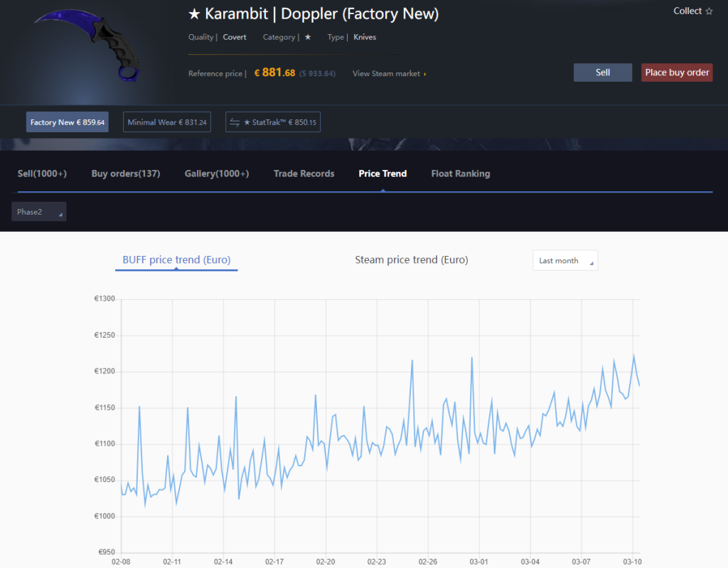This screenshot has width=728, height=568.
Task: Open the View Steam market link
Action: (x=389, y=73)
